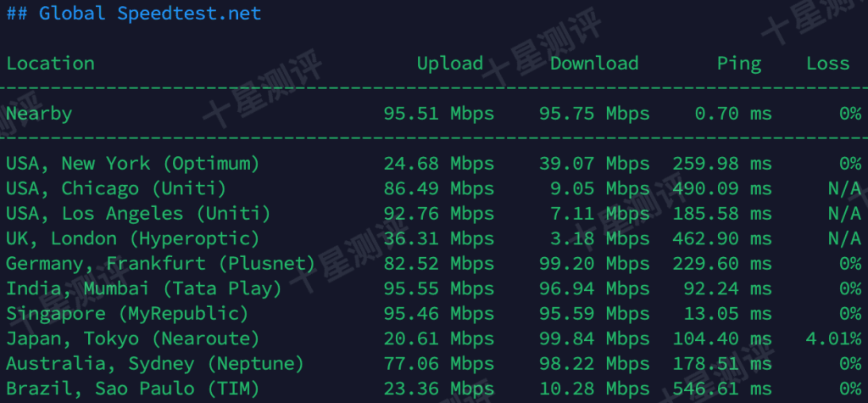Image resolution: width=868 pixels, height=403 pixels.
Task: Select the Nearby row label
Action: coord(39,114)
